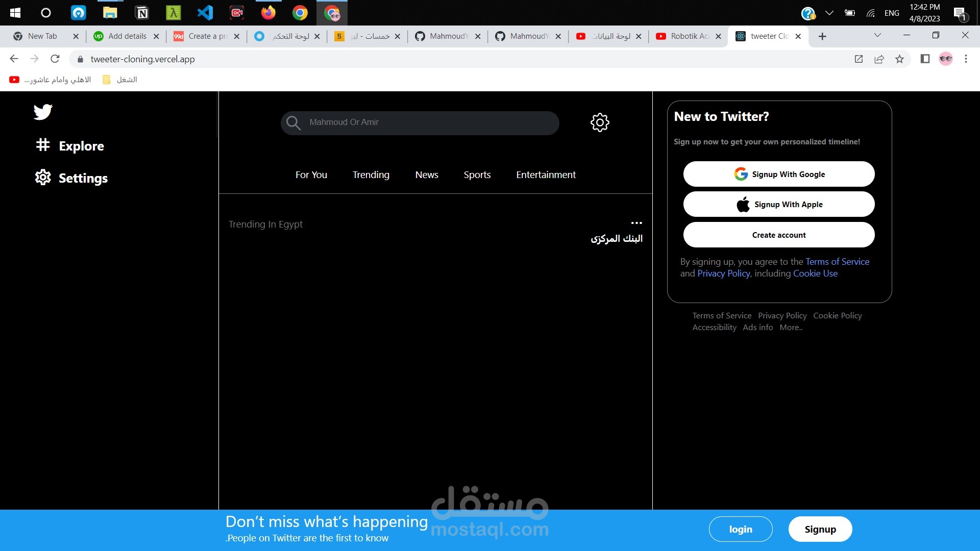The image size is (980, 551).
Task: Click the Signup button in bottom banner
Action: click(820, 529)
